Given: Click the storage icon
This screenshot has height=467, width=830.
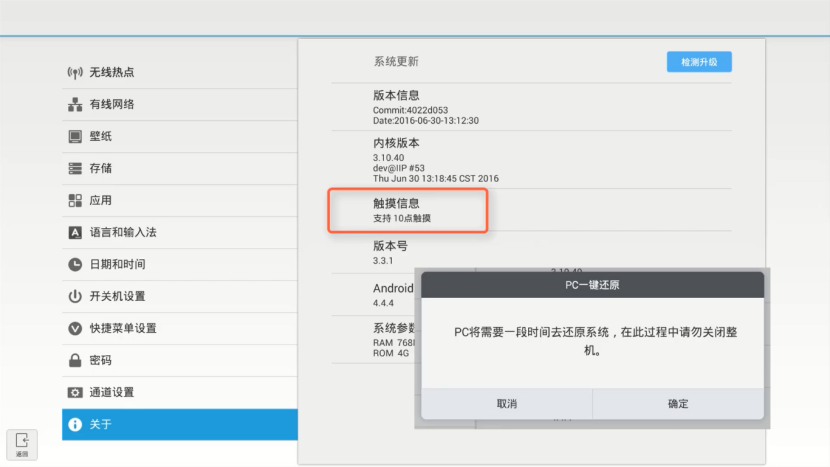Looking at the screenshot, I should coord(75,168).
